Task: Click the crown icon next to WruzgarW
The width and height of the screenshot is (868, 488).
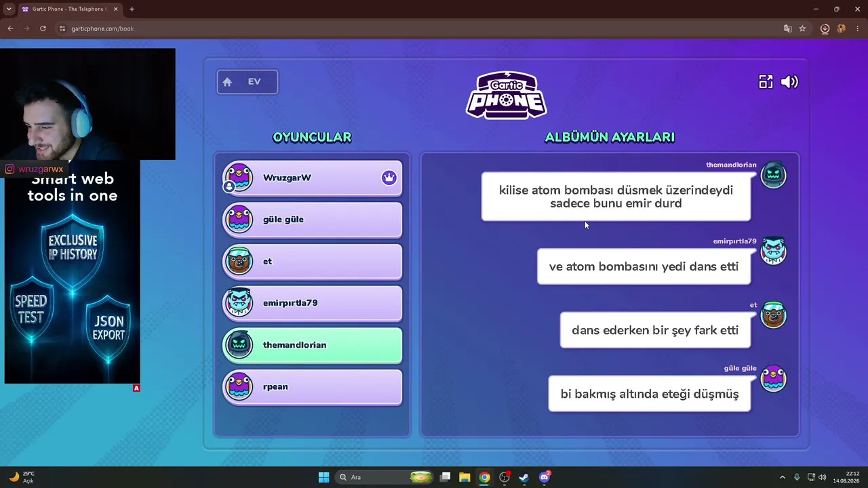Action: coord(389,178)
